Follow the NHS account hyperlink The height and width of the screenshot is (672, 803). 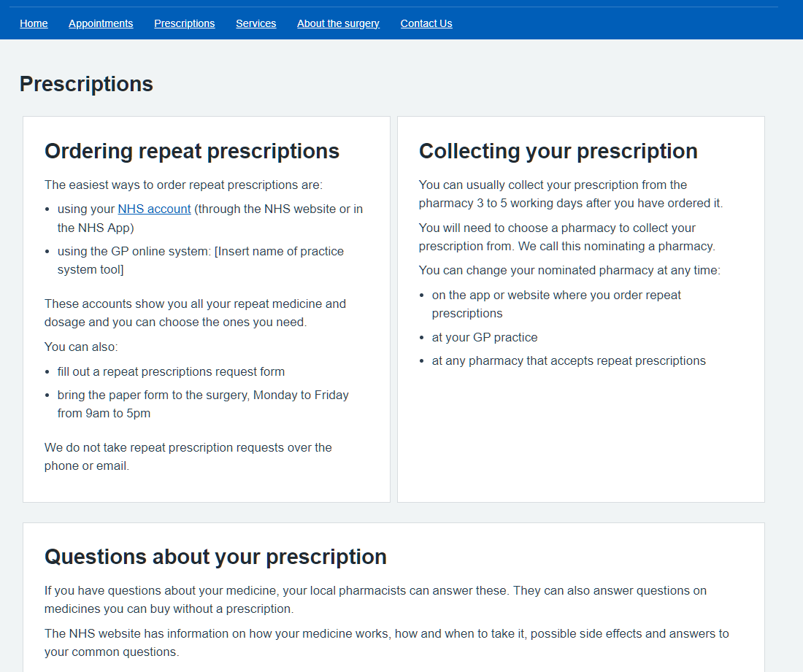[x=154, y=209]
